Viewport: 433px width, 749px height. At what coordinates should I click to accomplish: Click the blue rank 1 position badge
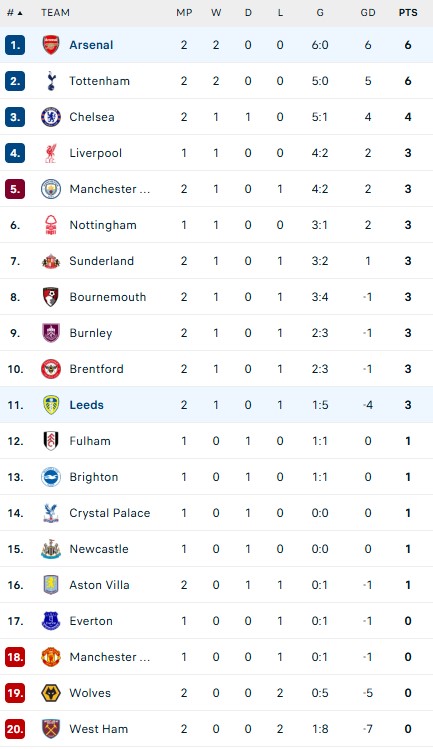pos(15,45)
